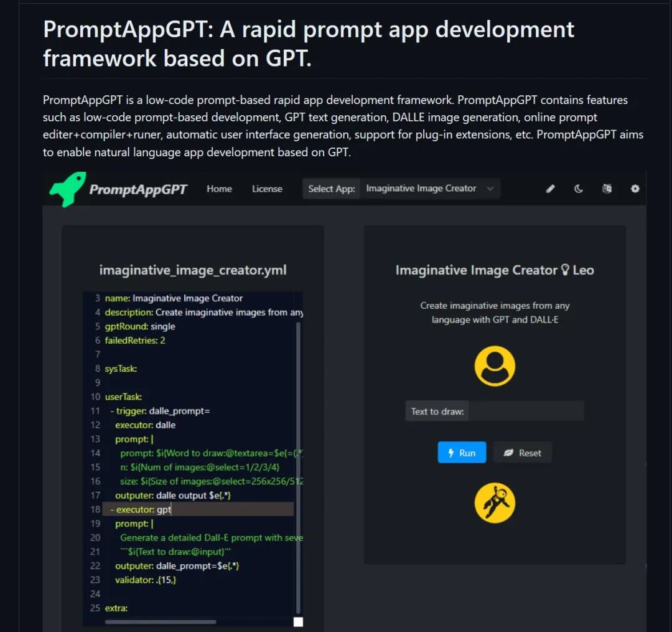This screenshot has height=632, width=672.
Task: Toggle dark mode with the moon icon
Action: click(579, 188)
